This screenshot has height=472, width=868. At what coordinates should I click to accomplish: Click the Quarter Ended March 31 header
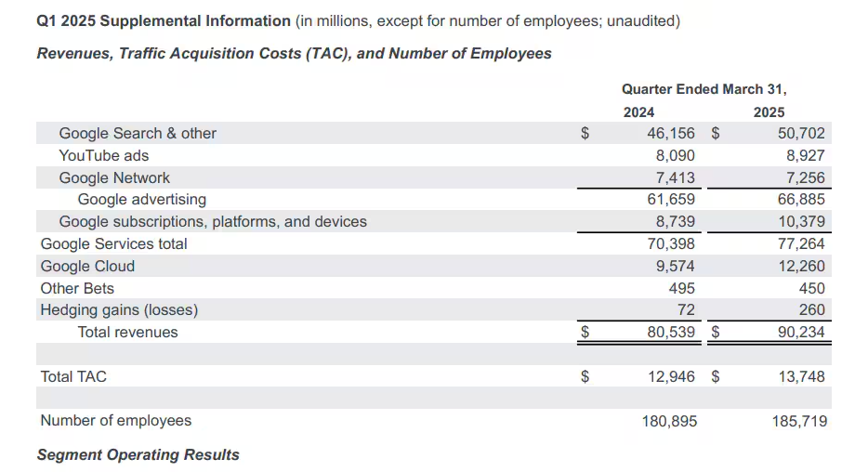click(704, 89)
